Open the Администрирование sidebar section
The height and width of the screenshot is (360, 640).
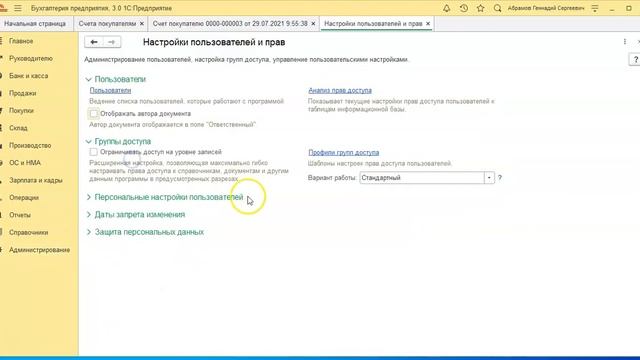tap(40, 250)
